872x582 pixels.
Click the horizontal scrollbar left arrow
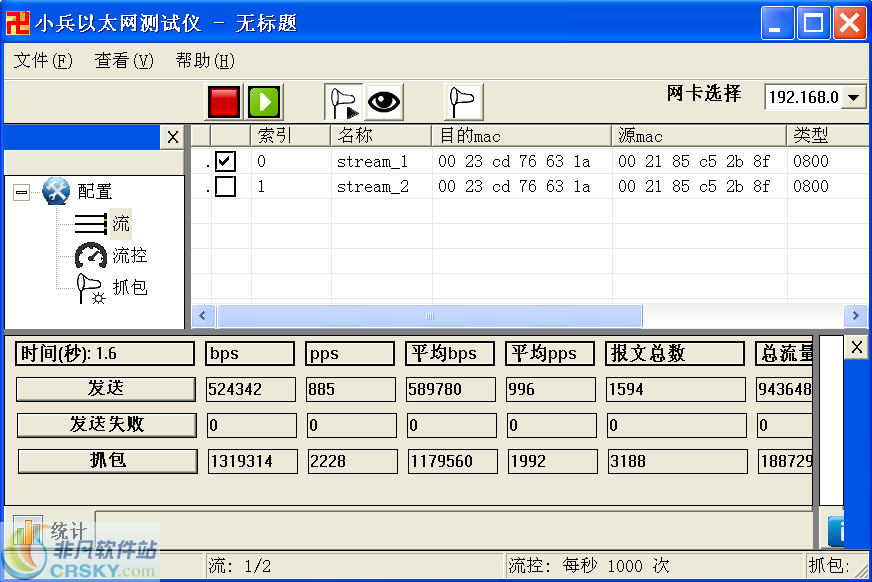[203, 316]
